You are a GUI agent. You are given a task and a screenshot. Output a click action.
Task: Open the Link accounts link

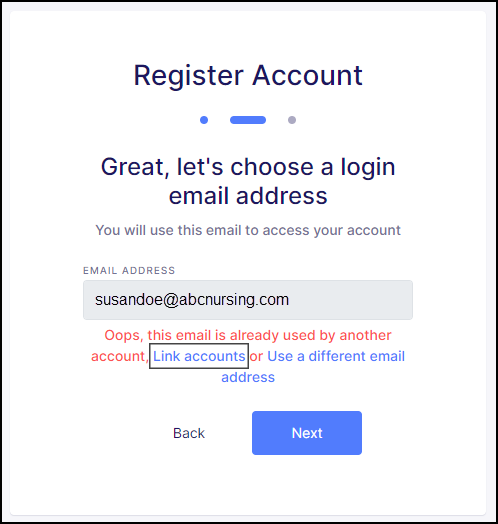click(199, 356)
